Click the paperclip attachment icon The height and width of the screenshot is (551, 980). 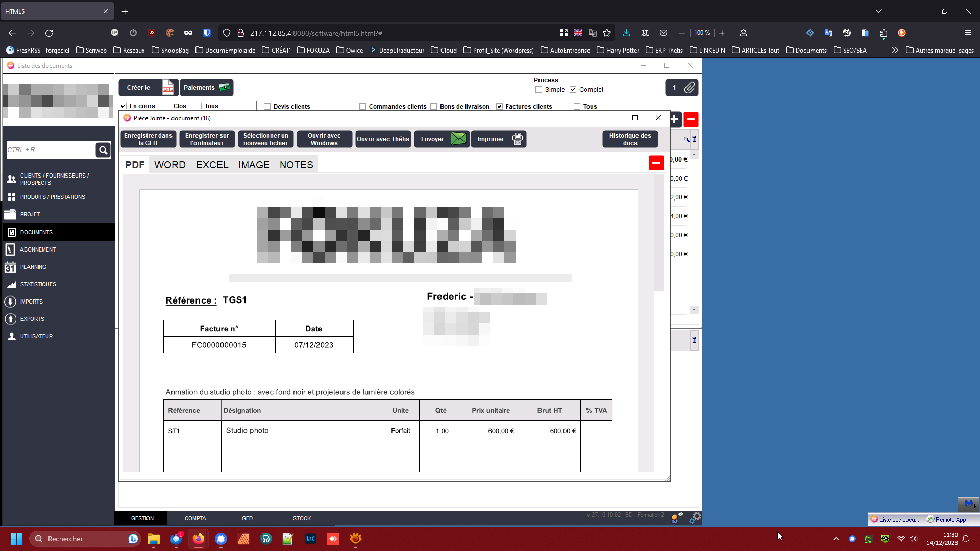(689, 88)
